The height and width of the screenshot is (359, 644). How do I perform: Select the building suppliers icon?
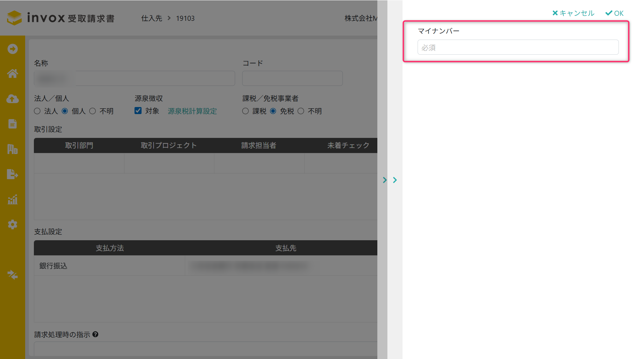(12, 149)
